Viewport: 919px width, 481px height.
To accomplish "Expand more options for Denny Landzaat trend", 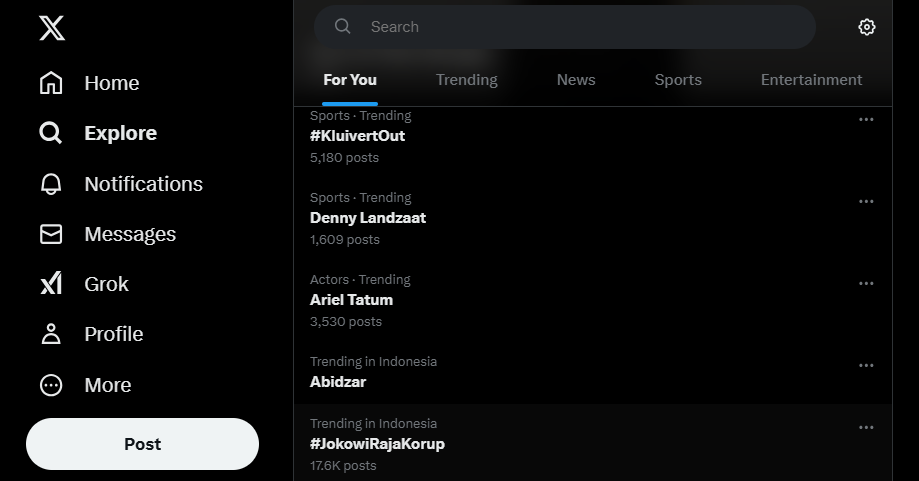I will click(866, 202).
